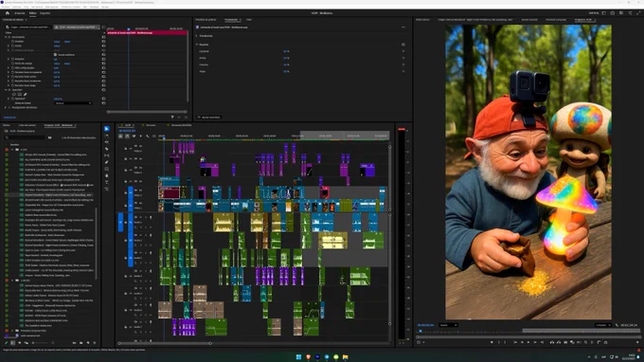
Task: Switch Project panel to list view
Action: [12, 343]
